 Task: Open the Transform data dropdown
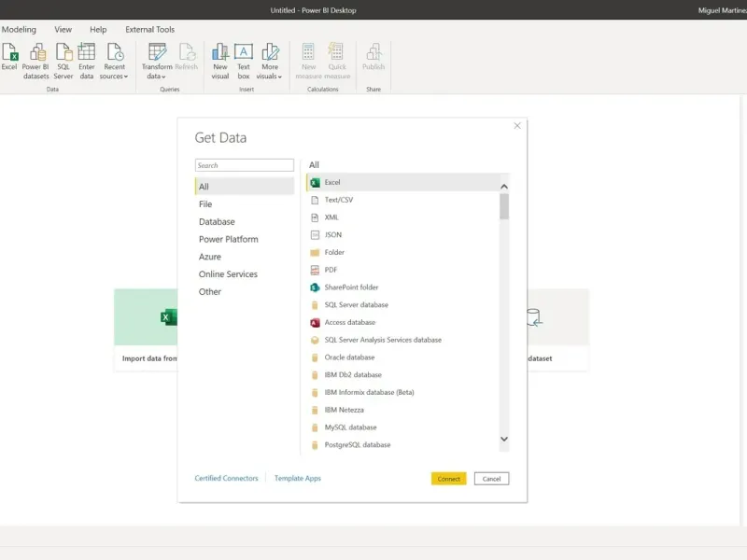[x=157, y=61]
